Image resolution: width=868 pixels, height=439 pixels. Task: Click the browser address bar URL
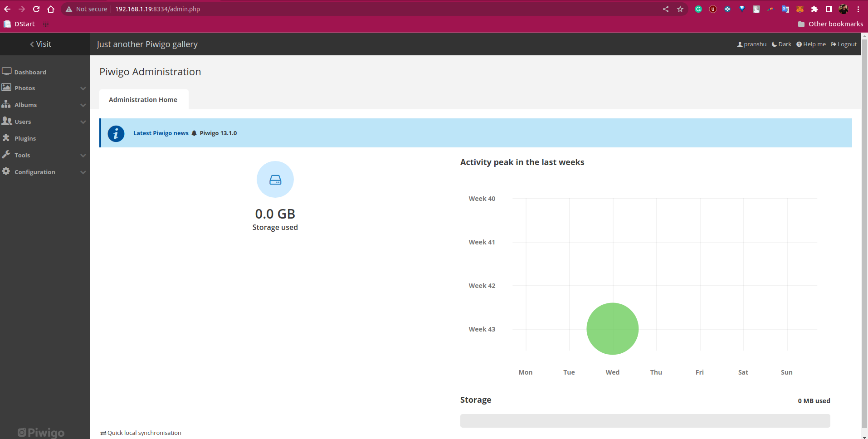157,9
